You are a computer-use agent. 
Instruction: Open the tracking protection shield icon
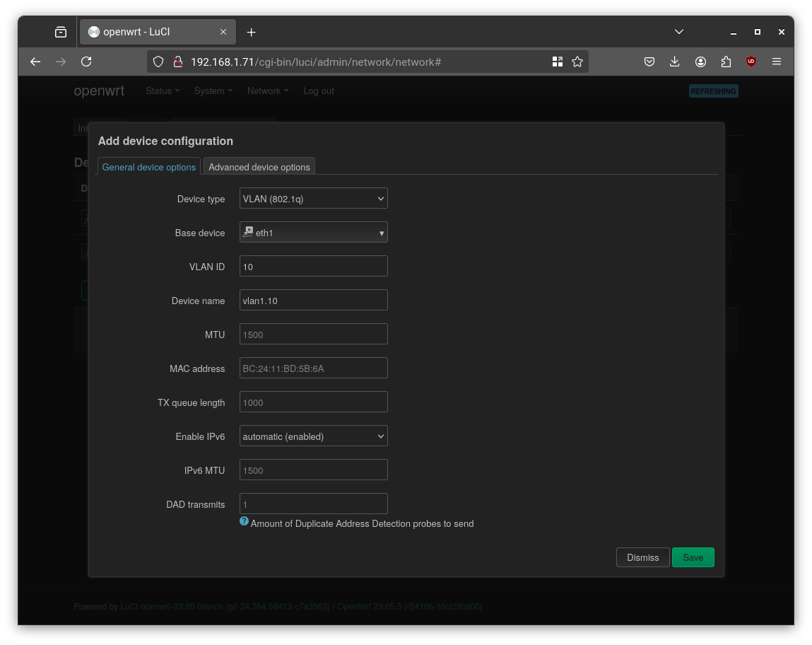point(158,62)
